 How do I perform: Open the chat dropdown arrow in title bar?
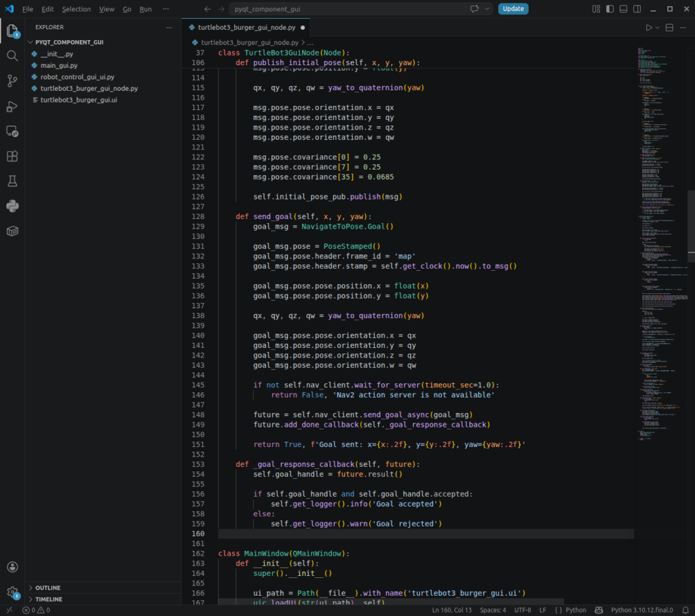487,9
